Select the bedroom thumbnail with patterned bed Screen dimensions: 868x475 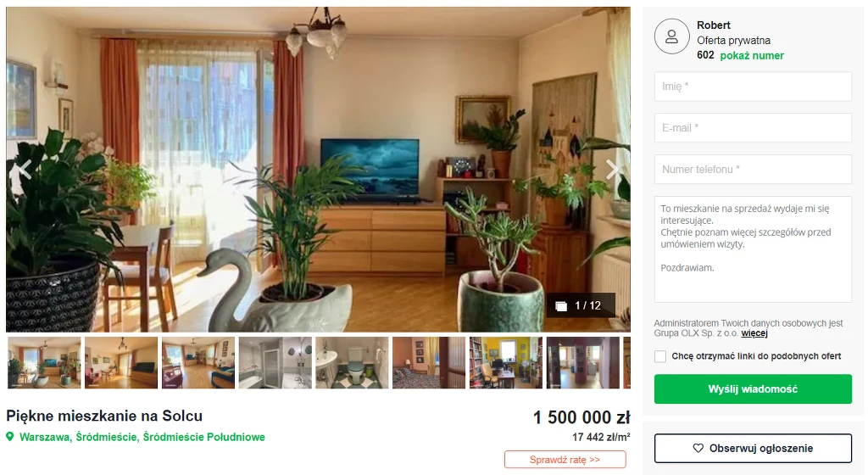point(429,363)
